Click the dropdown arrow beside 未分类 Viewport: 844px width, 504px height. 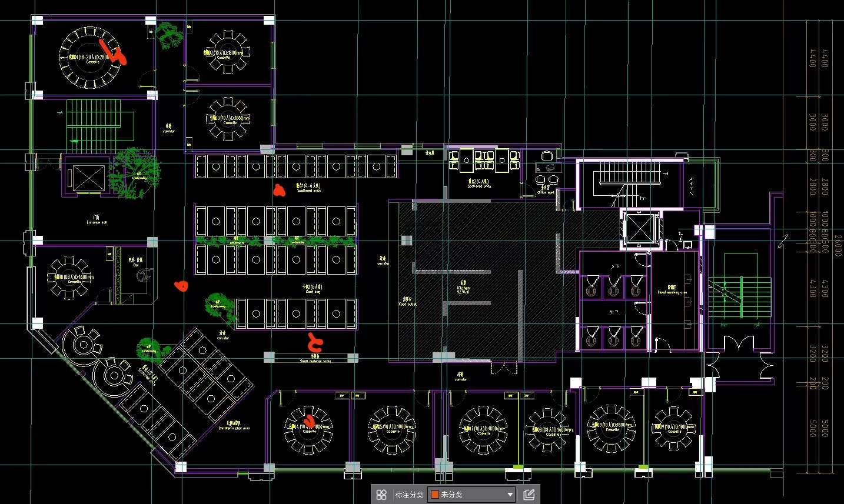pyautogui.click(x=510, y=495)
